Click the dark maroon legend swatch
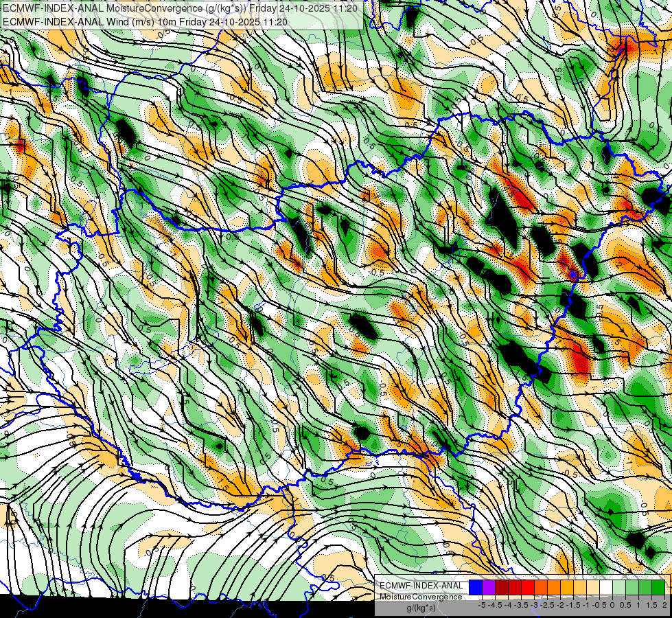Image resolution: width=672 pixels, height=618 pixels. click(502, 587)
